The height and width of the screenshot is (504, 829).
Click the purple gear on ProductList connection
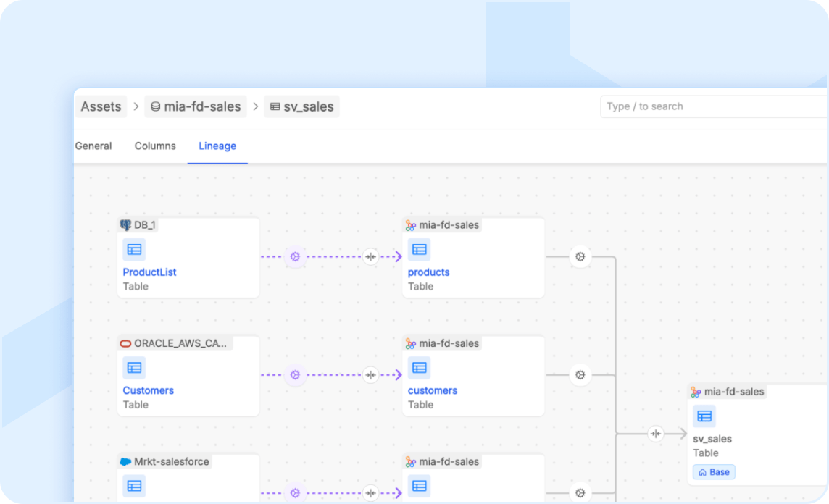295,257
